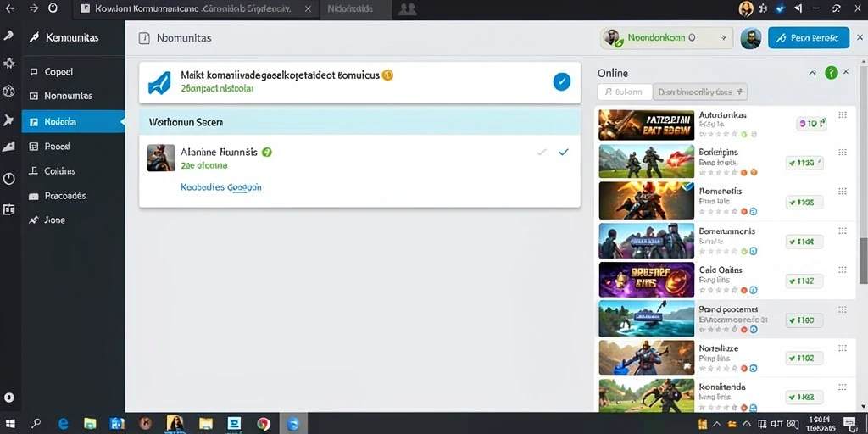Screen dimensions: 868x434
Task: Go back with the top-bar back arrow
Action: (10, 8)
